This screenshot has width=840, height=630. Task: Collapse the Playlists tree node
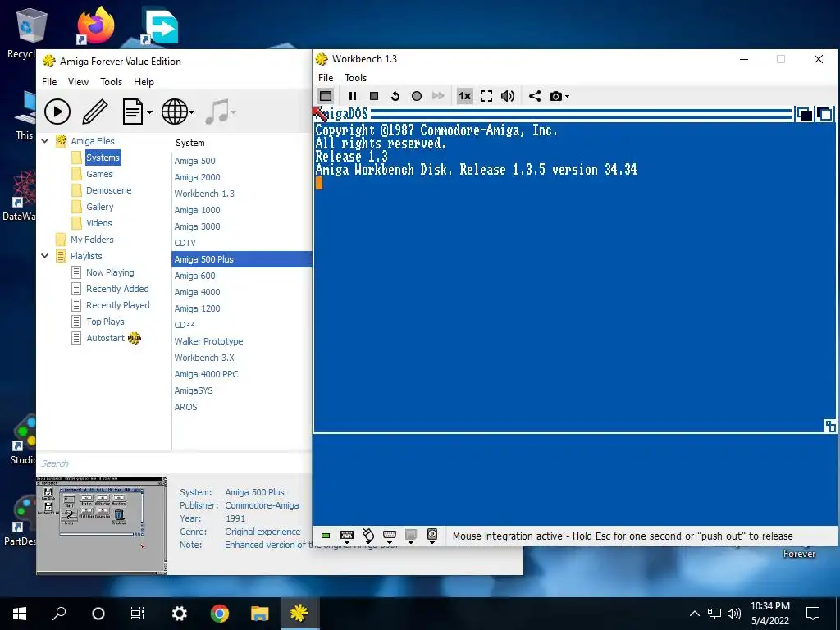click(x=45, y=256)
